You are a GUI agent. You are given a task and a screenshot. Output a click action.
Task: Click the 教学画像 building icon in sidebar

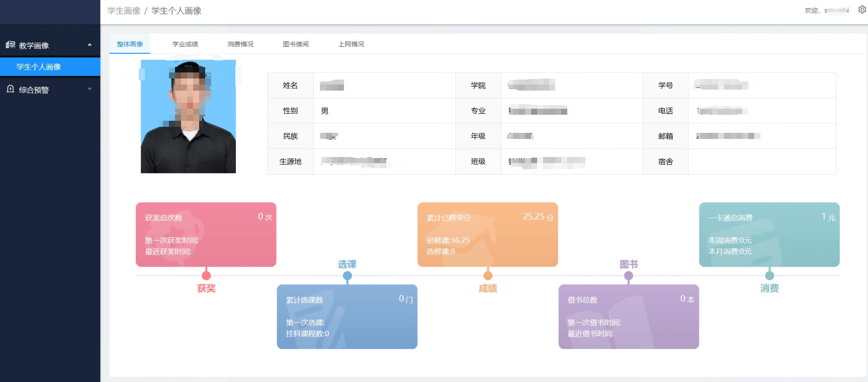(10, 45)
